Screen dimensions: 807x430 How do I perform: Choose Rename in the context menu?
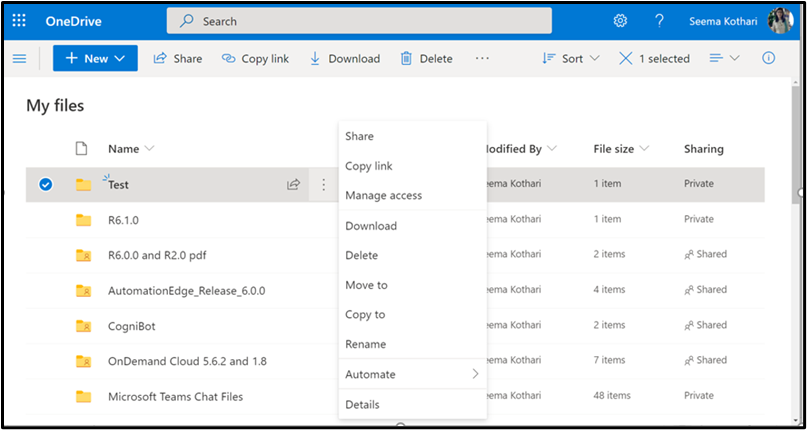click(365, 344)
